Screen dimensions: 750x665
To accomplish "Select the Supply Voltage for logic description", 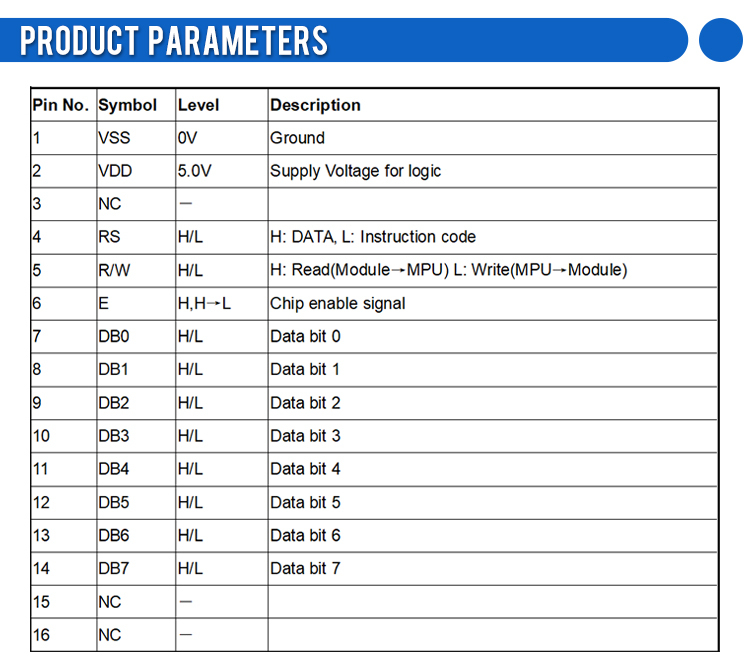I will 355,171.
